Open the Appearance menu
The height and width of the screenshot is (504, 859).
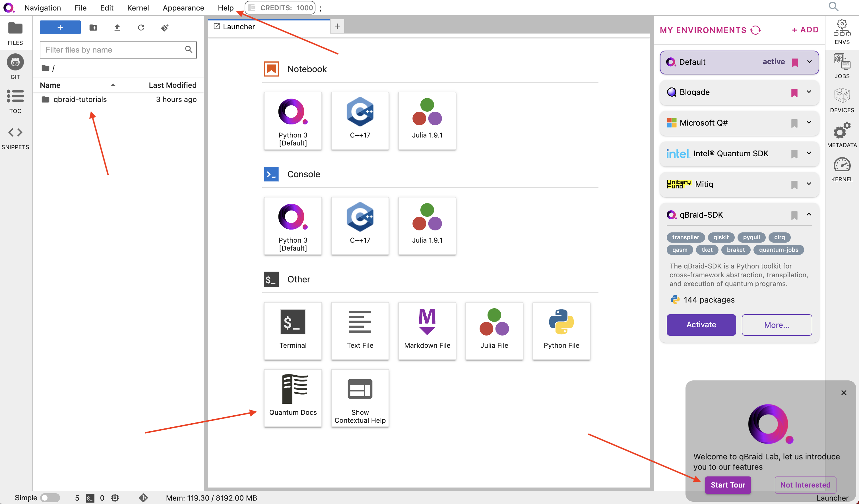click(x=183, y=8)
